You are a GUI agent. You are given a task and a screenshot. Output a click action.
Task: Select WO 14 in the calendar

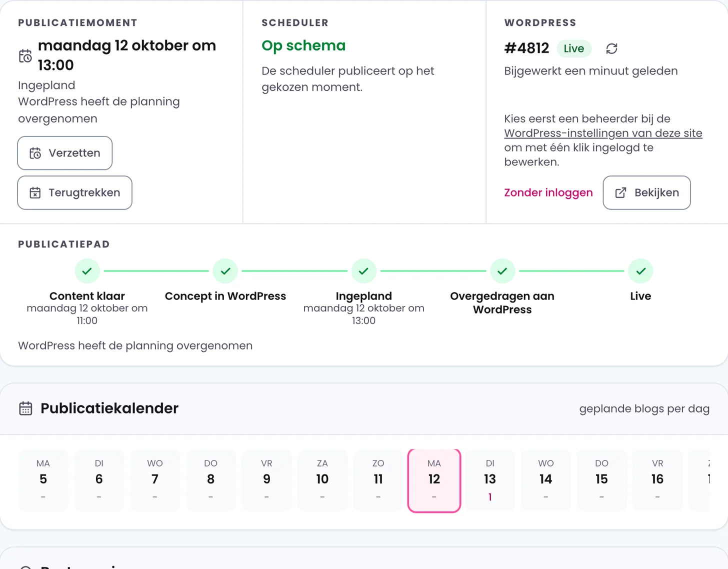pyautogui.click(x=546, y=480)
